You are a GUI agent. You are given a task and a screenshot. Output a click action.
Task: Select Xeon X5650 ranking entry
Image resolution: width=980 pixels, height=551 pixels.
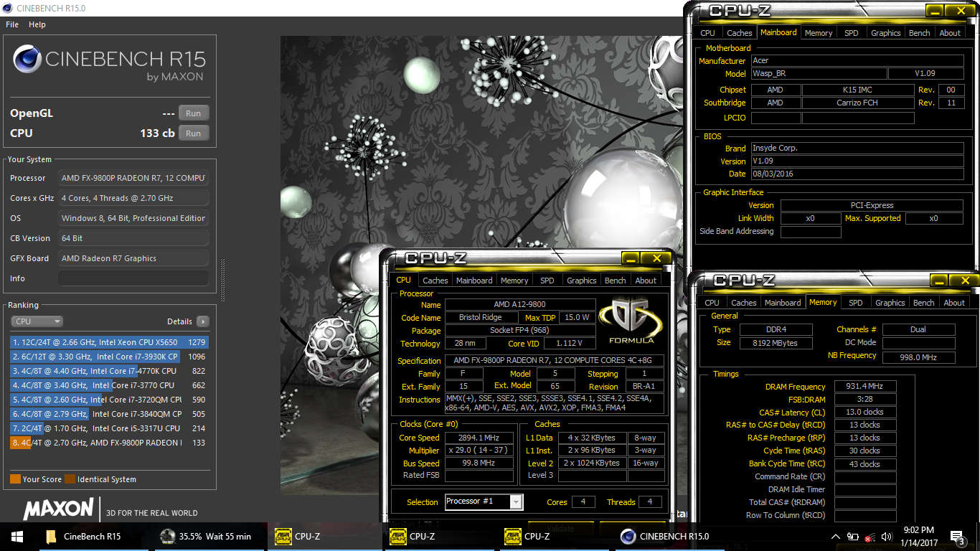coord(109,342)
